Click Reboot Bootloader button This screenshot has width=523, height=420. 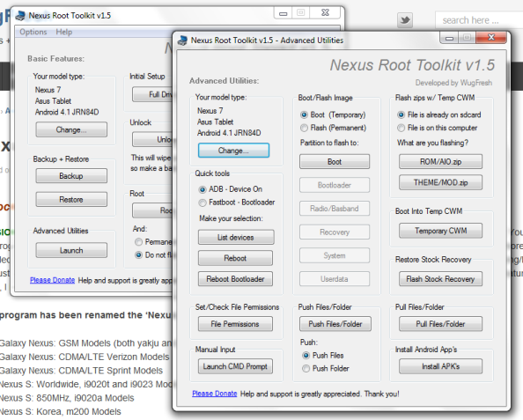pos(235,279)
